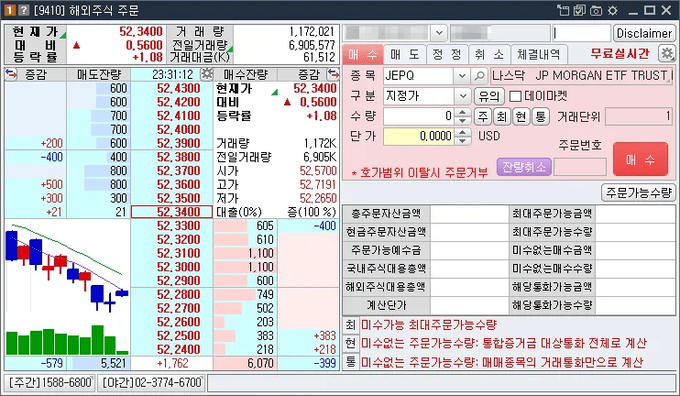Submit order with red 매수 button
680x396 pixels.
640,159
